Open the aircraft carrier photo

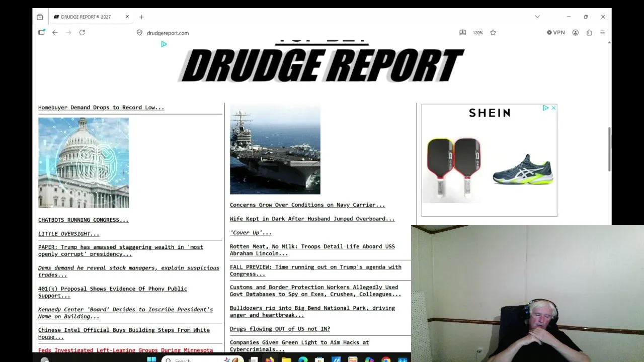tap(275, 149)
